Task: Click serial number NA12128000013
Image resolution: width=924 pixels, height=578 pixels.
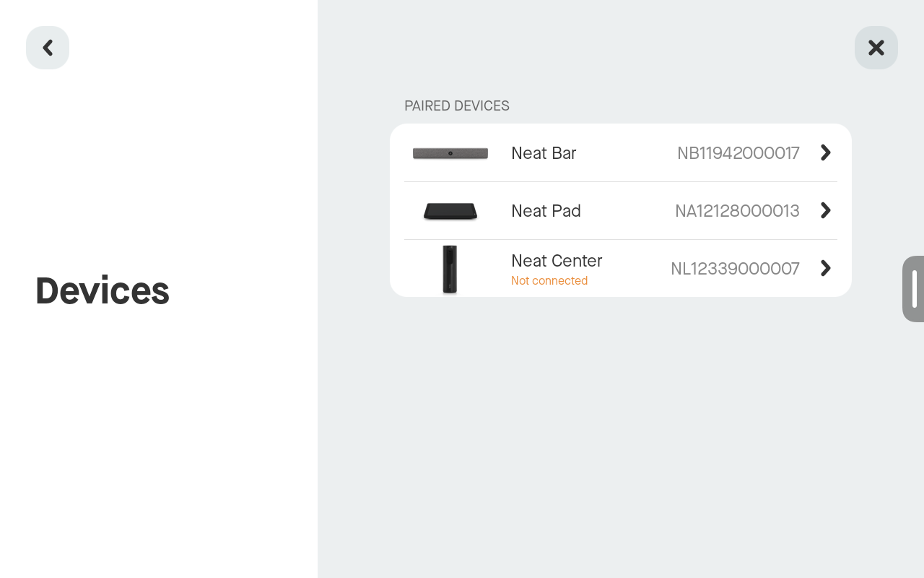Action: tap(737, 210)
